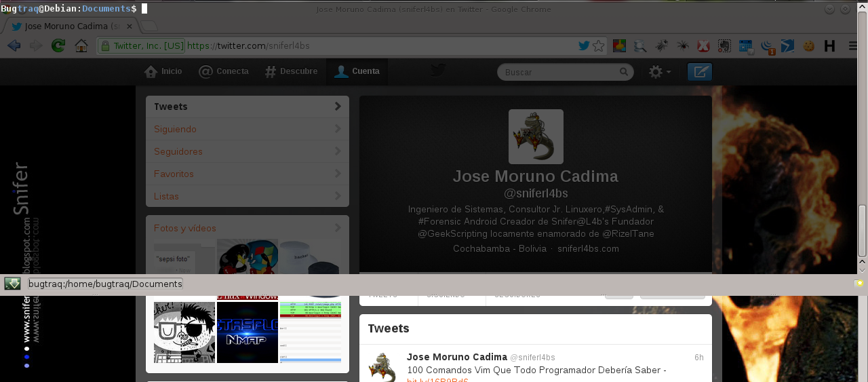Screen dimensions: 868x382
Task: Bookmark this page with the star
Action: 598,45
